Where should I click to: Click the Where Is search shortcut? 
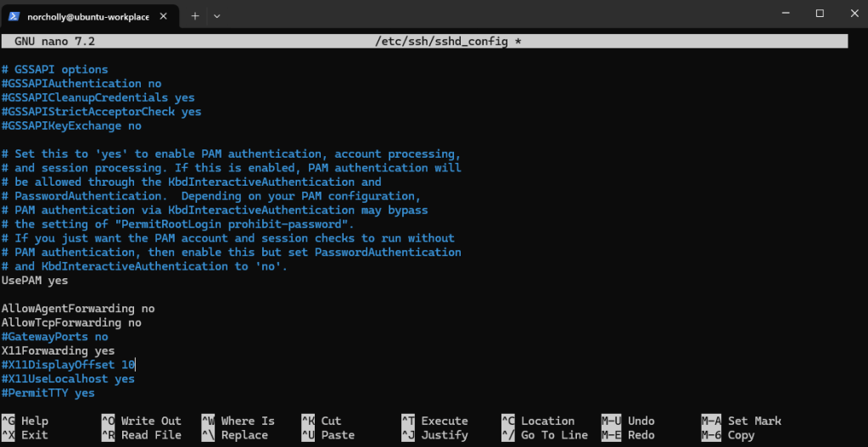[x=248, y=421]
